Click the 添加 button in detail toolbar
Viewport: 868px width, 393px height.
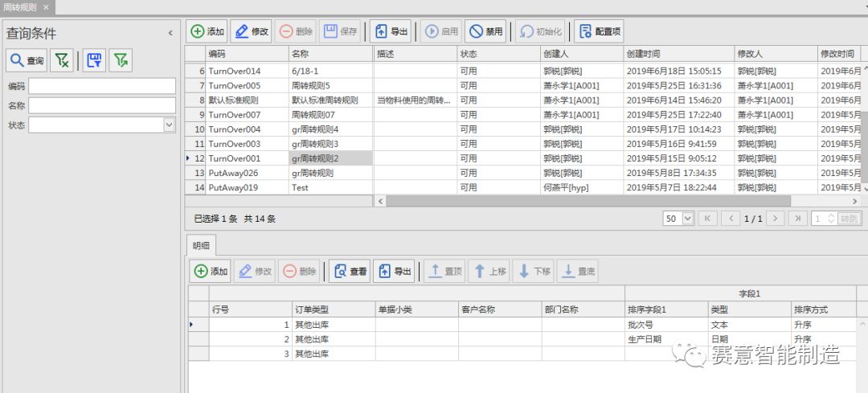tap(211, 272)
